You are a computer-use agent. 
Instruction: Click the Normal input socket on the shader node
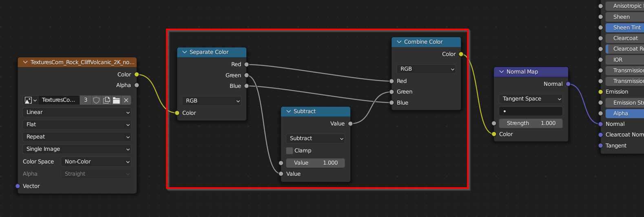[x=600, y=124]
